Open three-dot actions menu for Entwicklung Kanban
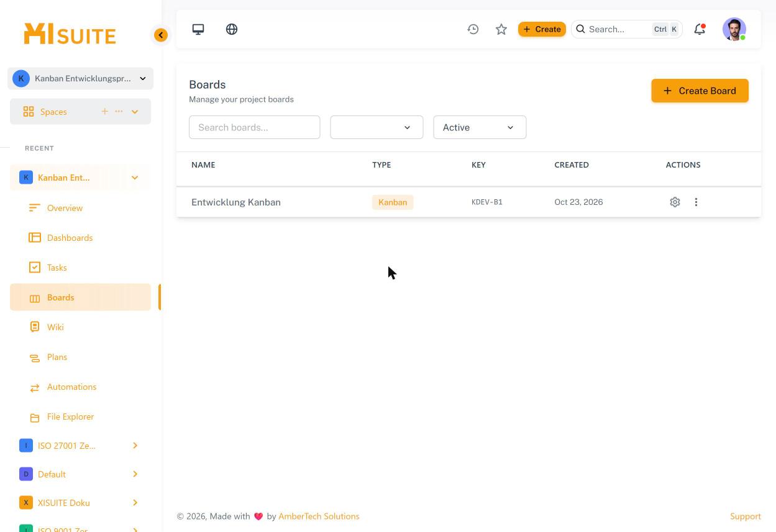This screenshot has height=532, width=776. (696, 202)
